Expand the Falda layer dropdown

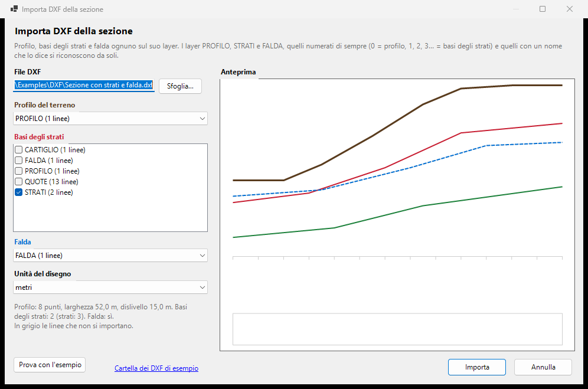110,256
